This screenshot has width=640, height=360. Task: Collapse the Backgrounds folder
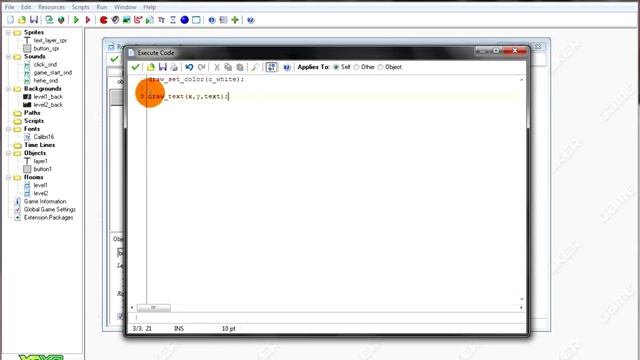tap(8, 89)
